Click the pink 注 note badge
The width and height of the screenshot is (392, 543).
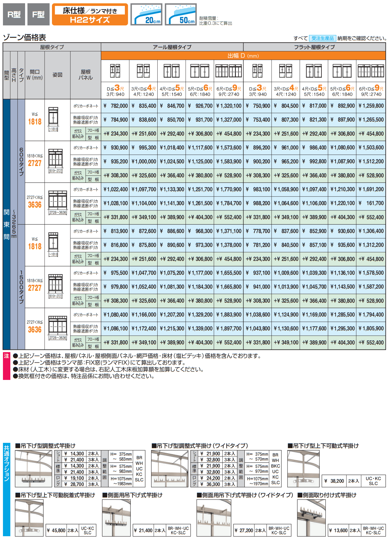[x=6, y=366]
